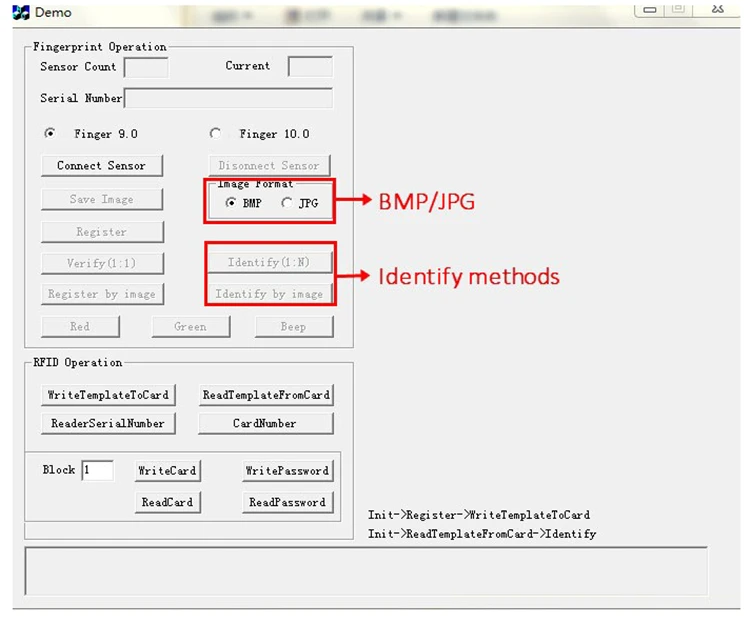Click ReaderSerialNumber button

[x=108, y=423]
